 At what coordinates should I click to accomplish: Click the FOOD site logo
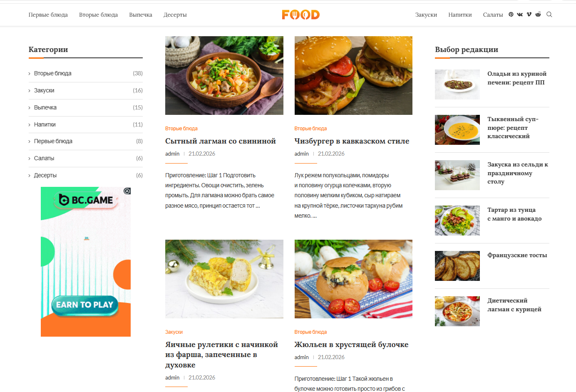coord(300,15)
